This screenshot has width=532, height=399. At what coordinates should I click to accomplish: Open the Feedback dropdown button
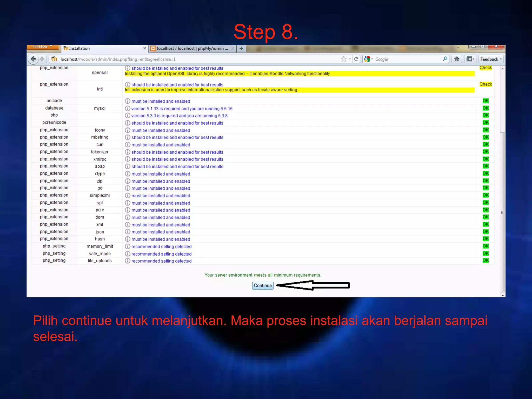(x=491, y=59)
